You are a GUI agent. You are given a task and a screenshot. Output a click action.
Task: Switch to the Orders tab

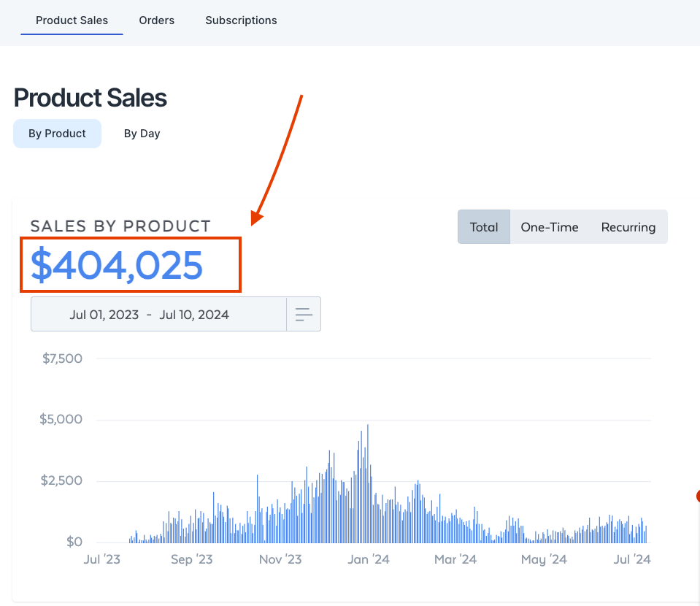[x=156, y=20]
